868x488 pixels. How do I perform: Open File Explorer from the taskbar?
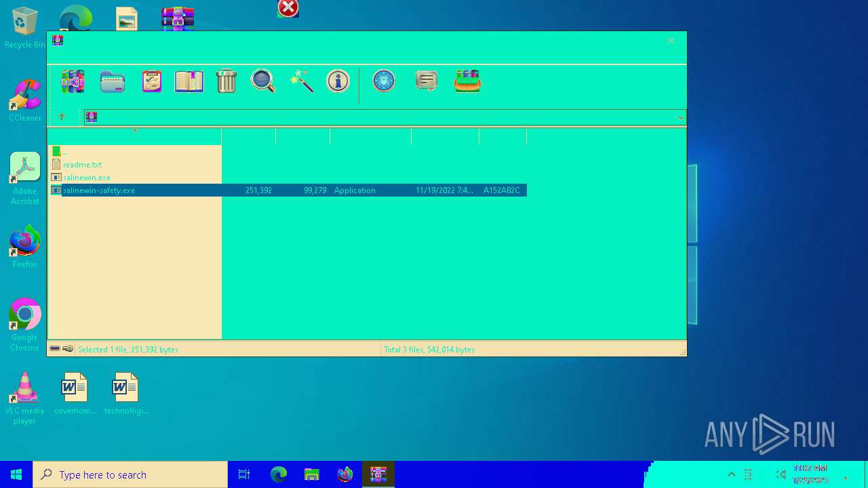click(312, 474)
